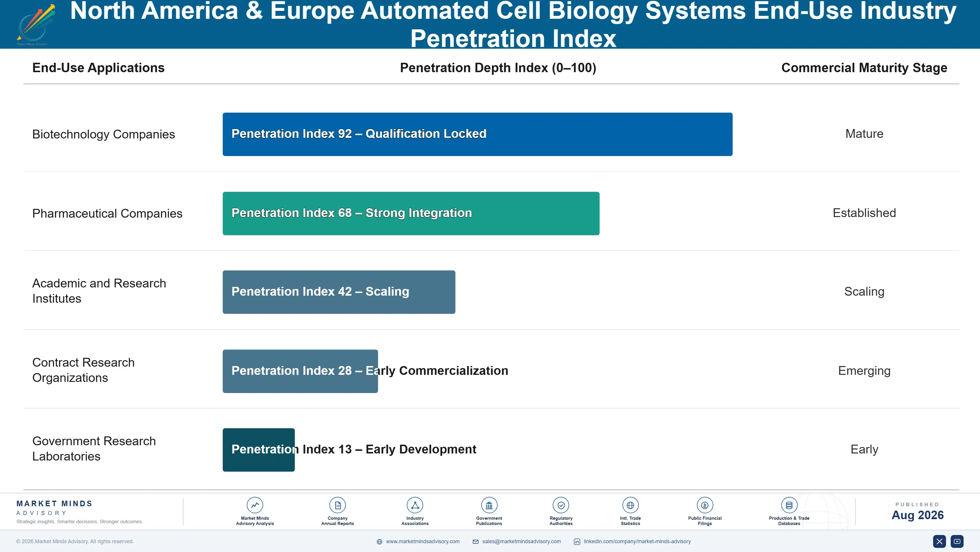This screenshot has height=552, width=980.
Task: Click the Company Annual Reports document icon
Action: [337, 505]
